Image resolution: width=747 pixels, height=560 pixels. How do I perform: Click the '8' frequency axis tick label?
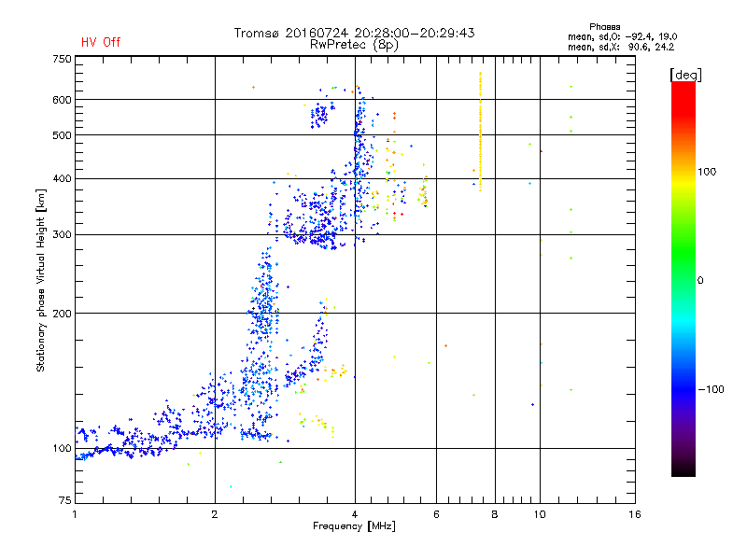[495, 514]
